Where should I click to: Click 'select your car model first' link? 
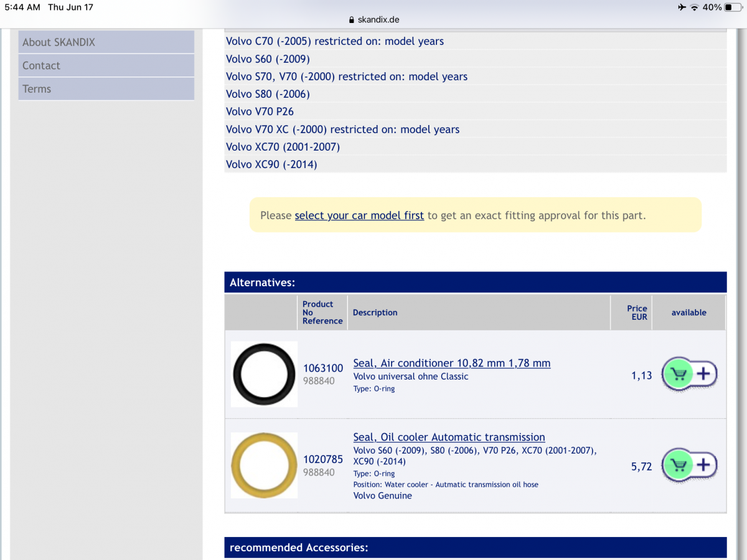coord(359,215)
